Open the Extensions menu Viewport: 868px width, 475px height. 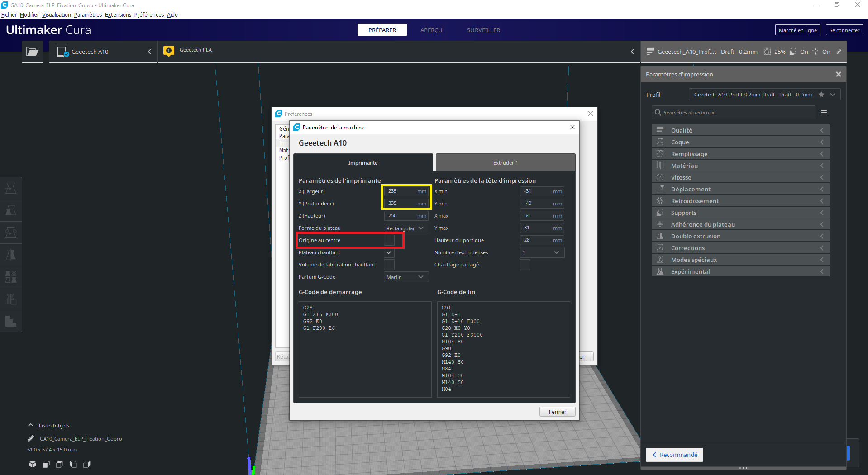[118, 14]
